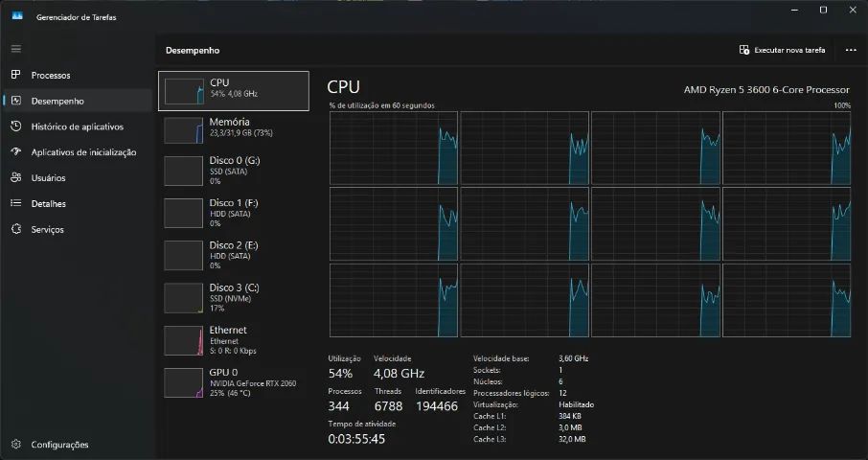The width and height of the screenshot is (868, 460).
Task: Click the Cache L3 32,0 MB value
Action: (x=572, y=439)
